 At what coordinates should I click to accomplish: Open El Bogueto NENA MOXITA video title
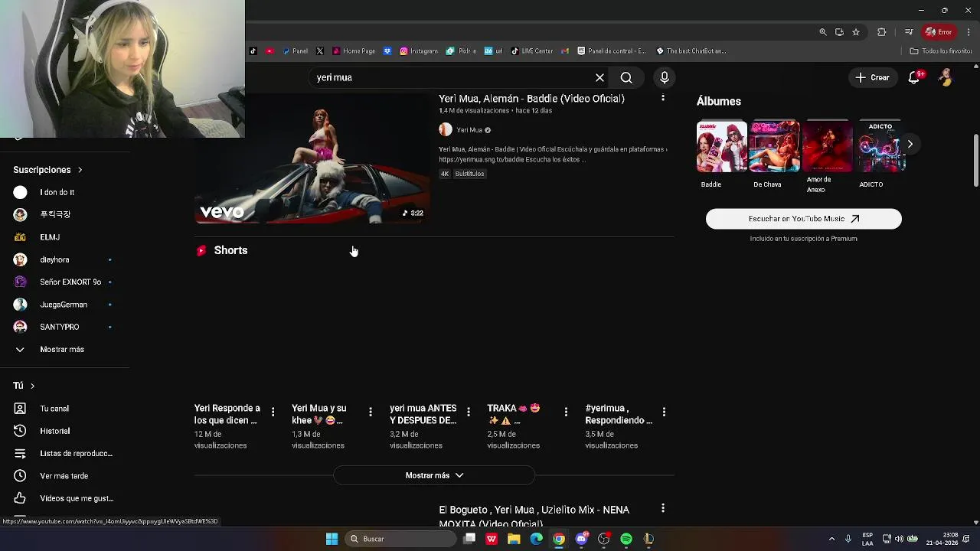(x=534, y=517)
